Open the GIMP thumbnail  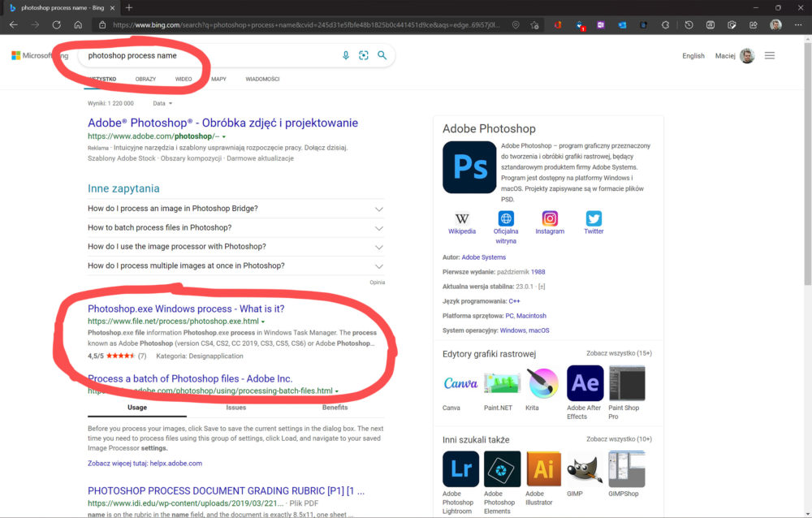click(585, 469)
